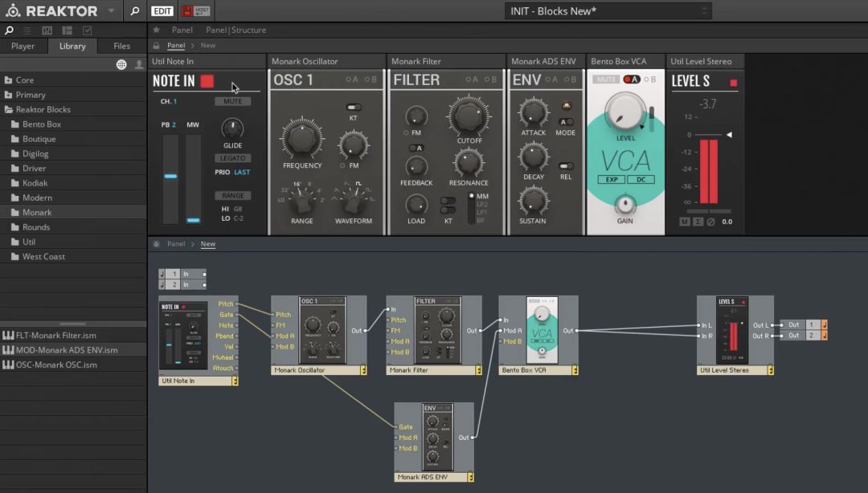Select modulation A on the VCA header

[631, 79]
